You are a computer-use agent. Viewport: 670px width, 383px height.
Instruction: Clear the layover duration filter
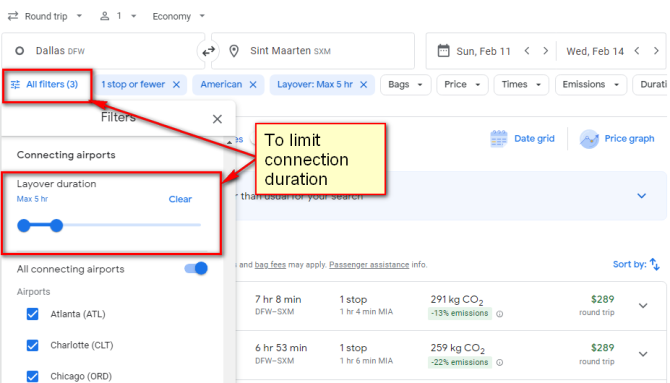tap(180, 199)
